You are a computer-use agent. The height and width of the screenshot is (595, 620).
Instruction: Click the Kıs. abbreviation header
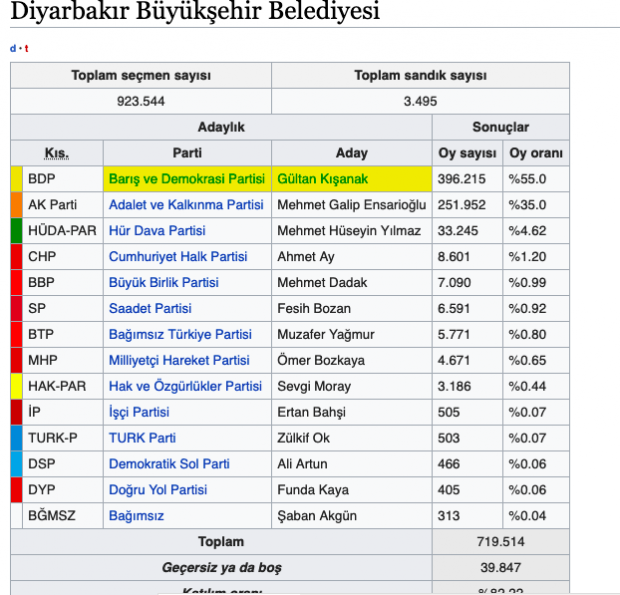(x=57, y=153)
